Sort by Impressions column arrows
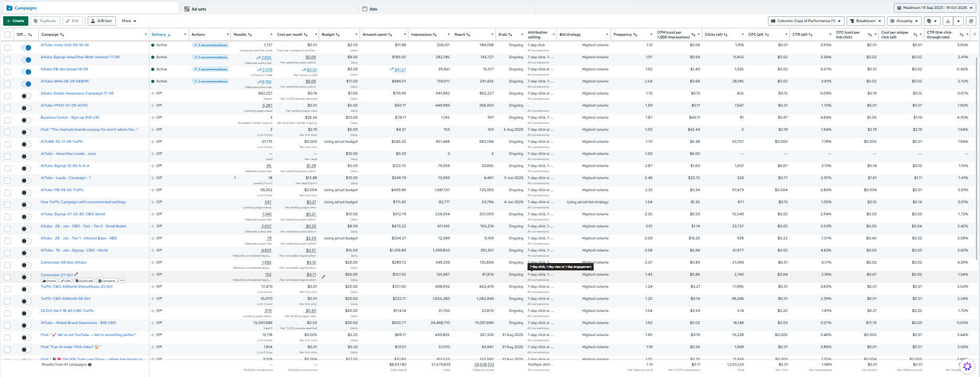The width and height of the screenshot is (980, 377). click(435, 35)
